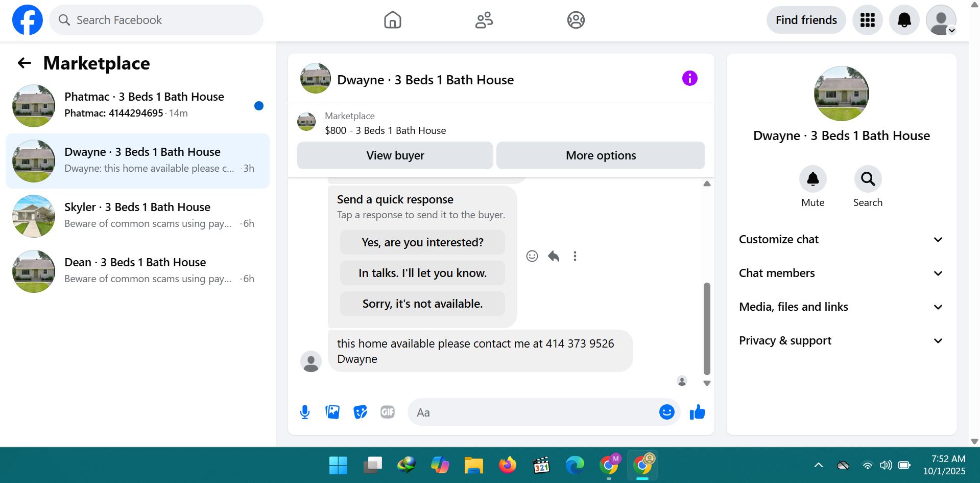Screen dimensions: 980x483
Task: Open the Wi-Fi network tray icon
Action: pos(867,465)
